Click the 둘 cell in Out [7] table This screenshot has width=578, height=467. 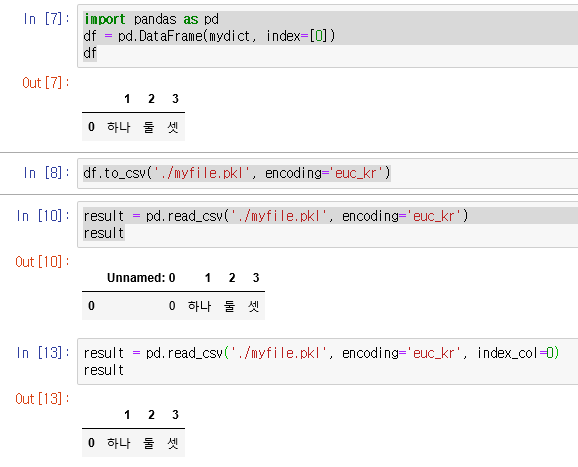(149, 127)
